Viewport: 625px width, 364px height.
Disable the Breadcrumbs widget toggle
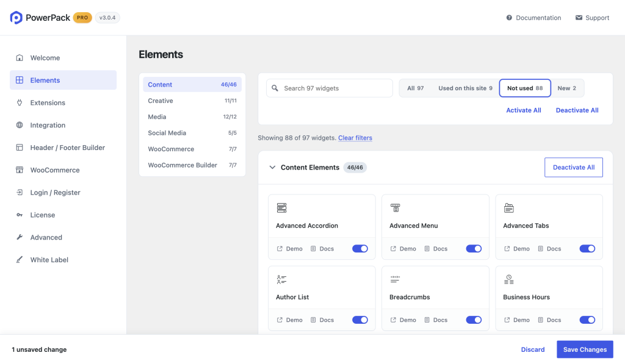474,319
